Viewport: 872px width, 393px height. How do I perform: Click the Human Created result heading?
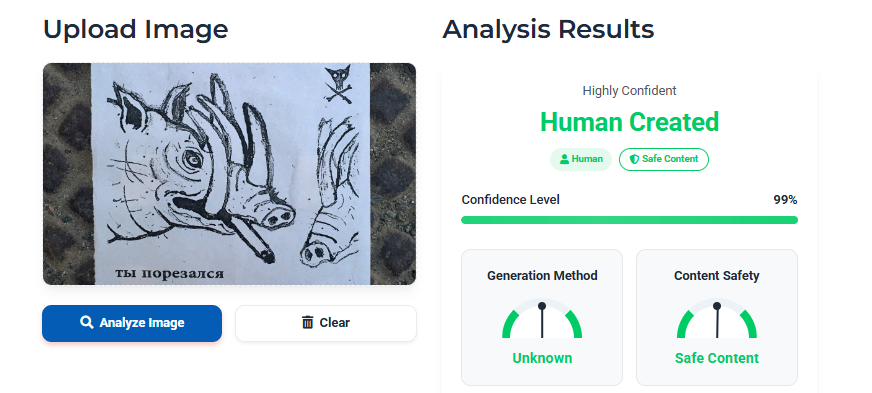point(630,122)
